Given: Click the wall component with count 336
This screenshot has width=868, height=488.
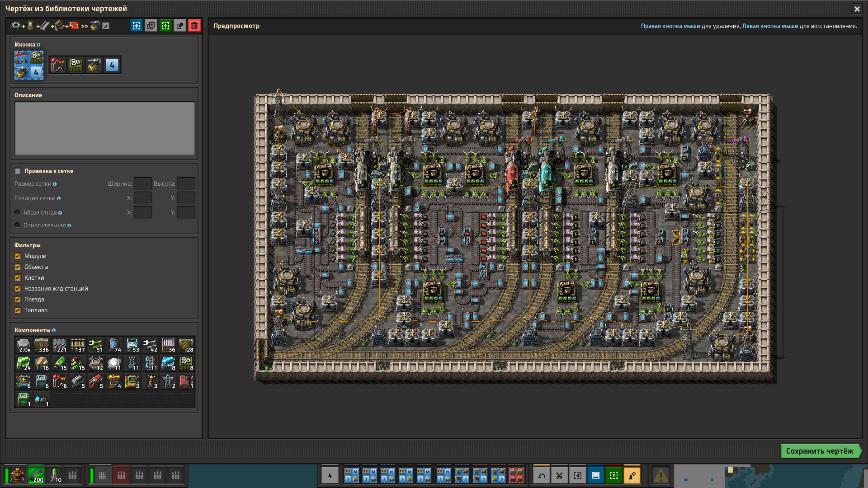Looking at the screenshot, I should tap(42, 345).
